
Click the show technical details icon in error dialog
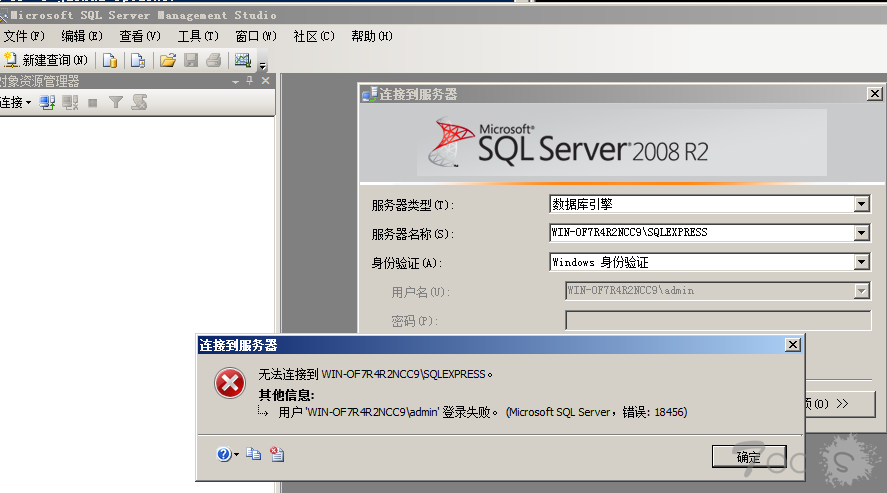pyautogui.click(x=277, y=454)
